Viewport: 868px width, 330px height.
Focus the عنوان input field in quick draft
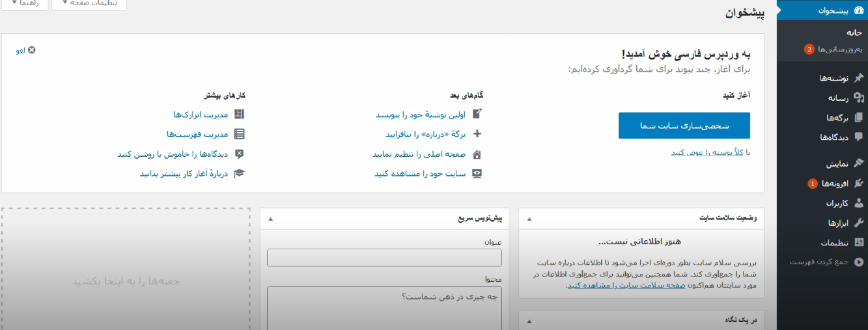[x=384, y=258]
